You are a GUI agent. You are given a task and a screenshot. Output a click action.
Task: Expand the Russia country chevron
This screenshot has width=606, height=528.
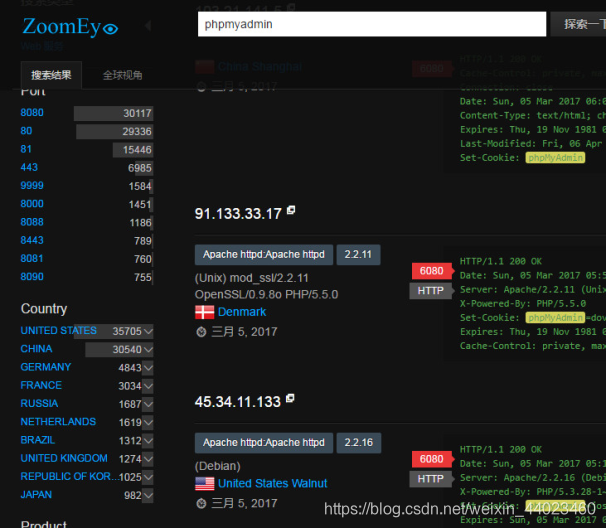coord(148,404)
